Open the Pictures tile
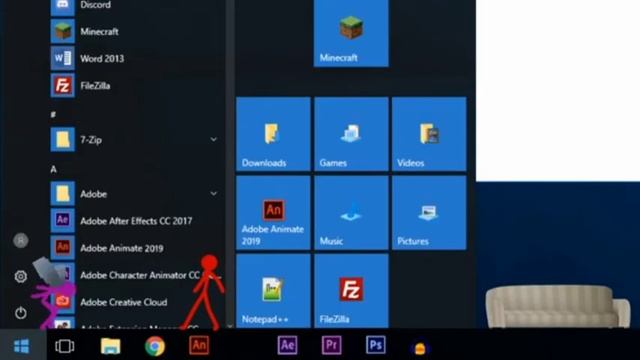Viewport: 640px width, 360px height. click(429, 213)
